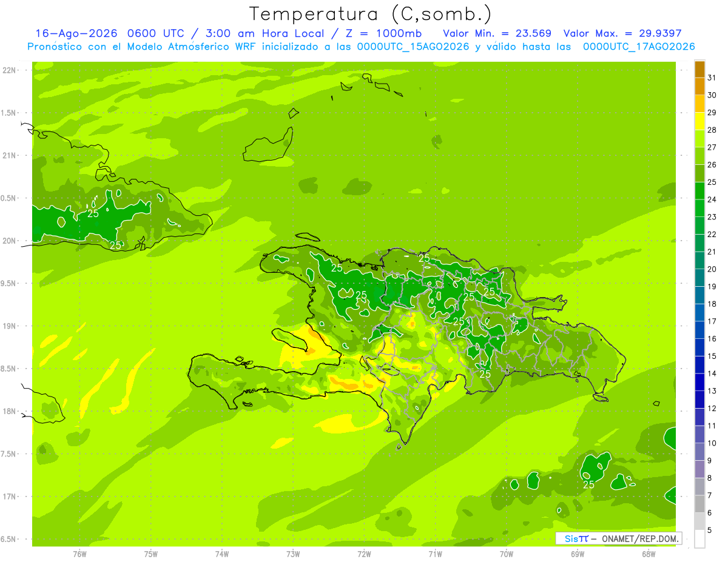Click the '19N' latitude axis label
The image size is (728, 562).
(10, 326)
